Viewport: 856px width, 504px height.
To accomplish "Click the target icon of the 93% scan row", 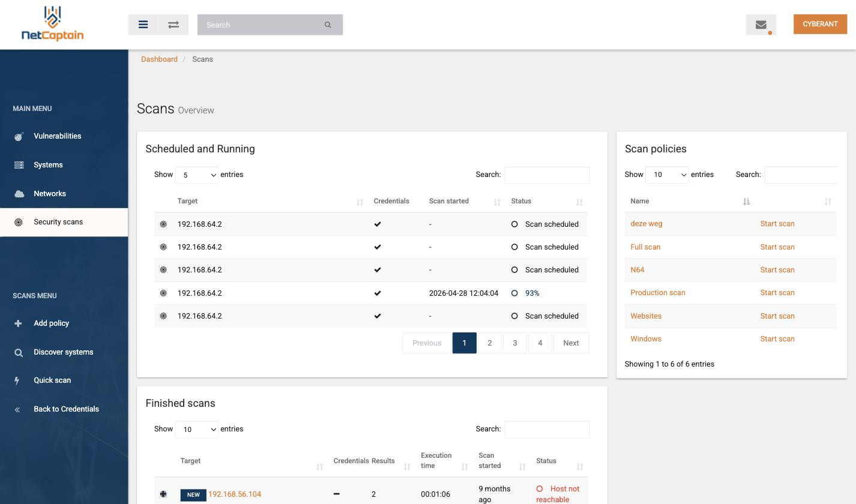I will coord(163,293).
